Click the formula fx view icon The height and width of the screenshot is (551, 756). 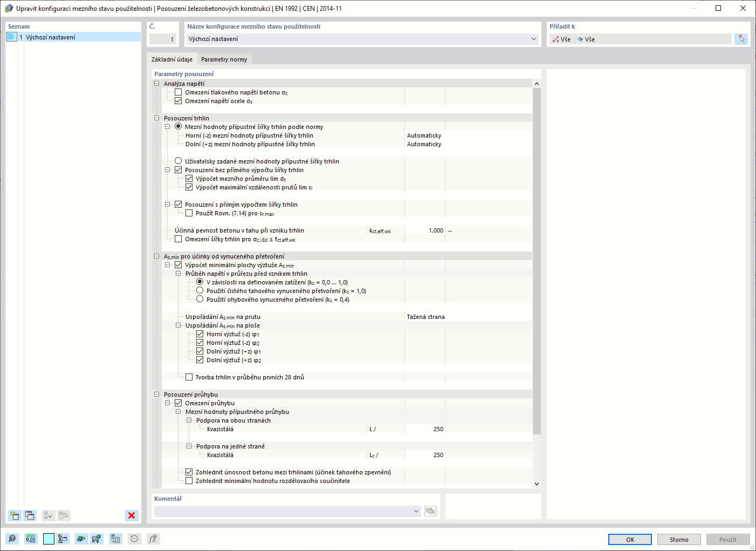153,539
